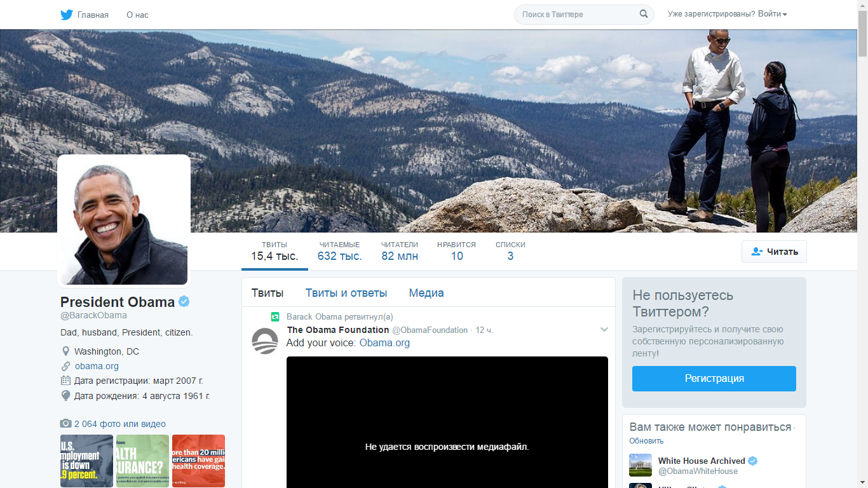Image resolution: width=868 pixels, height=488 pixels.
Task: Click the bio text Dad, husband, President, citizen.
Action: tap(126, 332)
